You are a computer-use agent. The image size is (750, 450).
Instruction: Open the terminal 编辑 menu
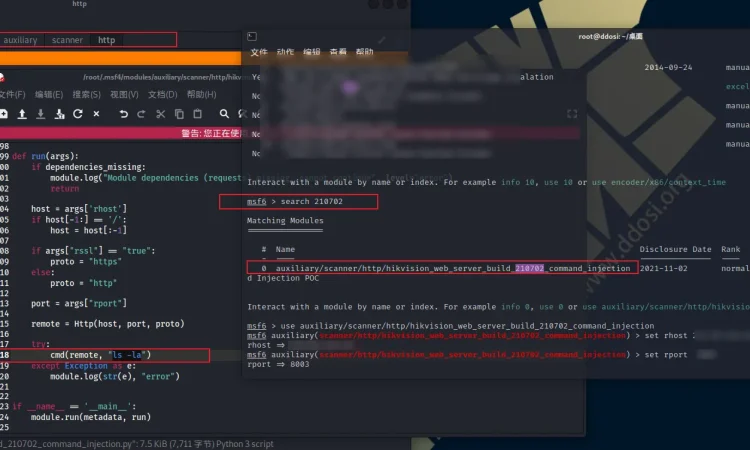tap(311, 52)
